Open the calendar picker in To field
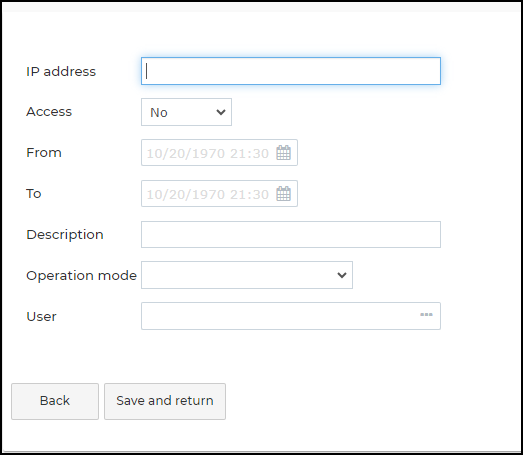Screen dimensions: 523x455 point(284,194)
